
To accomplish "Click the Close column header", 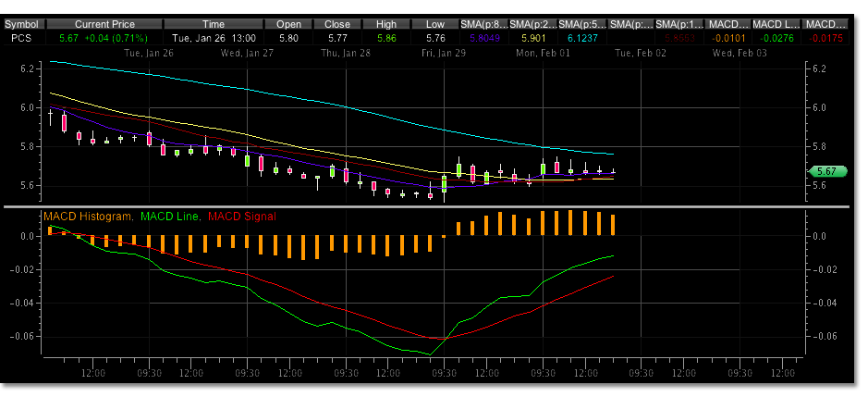I will tap(337, 22).
